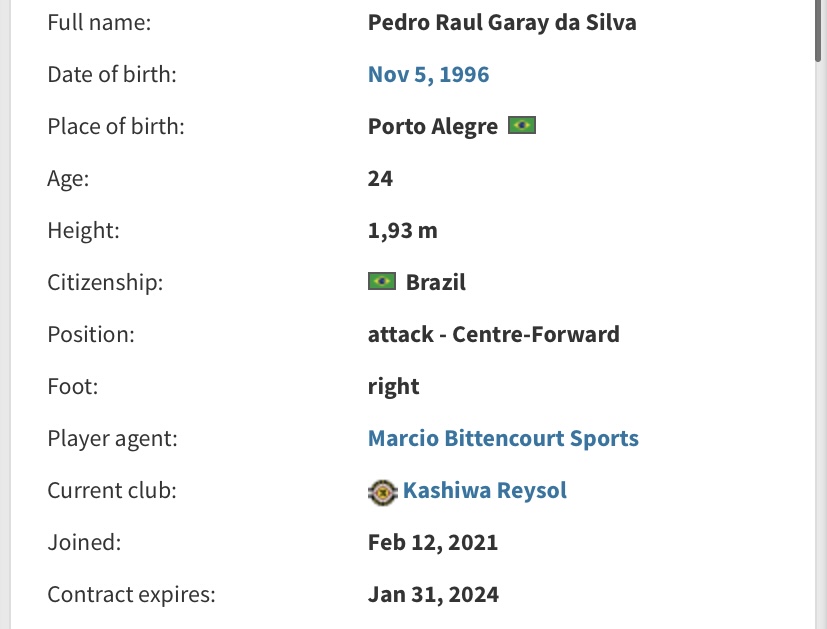Open the Kashiwa Reysol club link
The height and width of the screenshot is (629, 827).
(485, 490)
